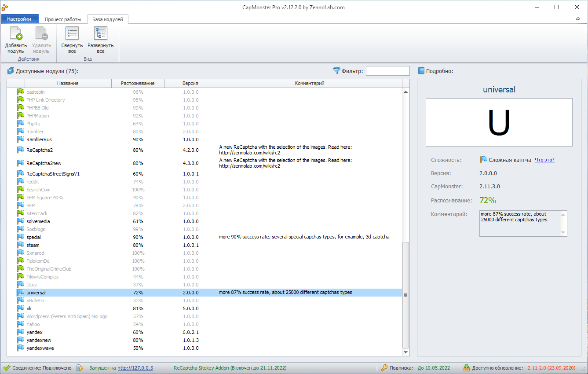Click the Add module icon
The width and height of the screenshot is (588, 374).
[16, 34]
